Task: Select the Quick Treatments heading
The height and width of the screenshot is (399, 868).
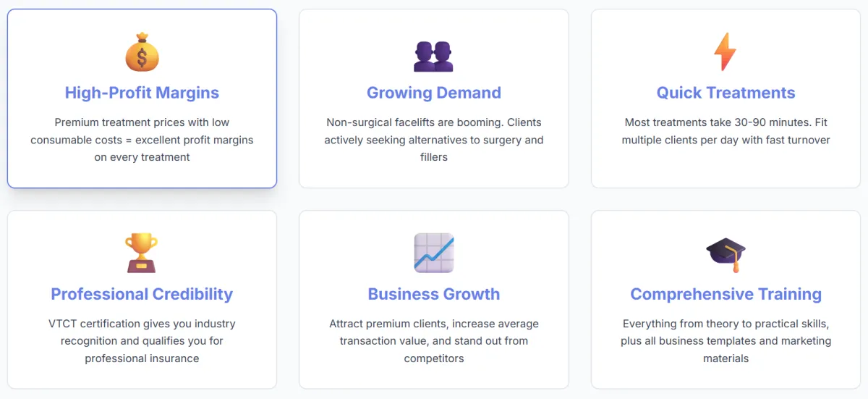Action: [726, 93]
